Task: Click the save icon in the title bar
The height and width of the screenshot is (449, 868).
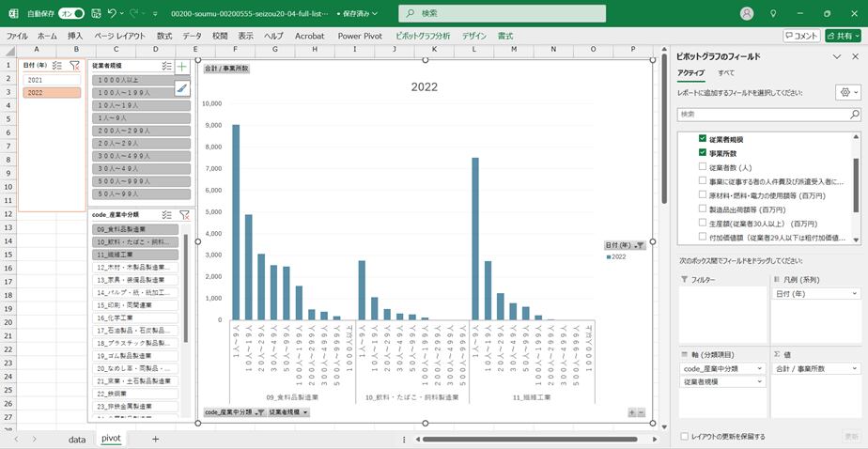Action: click(x=95, y=14)
